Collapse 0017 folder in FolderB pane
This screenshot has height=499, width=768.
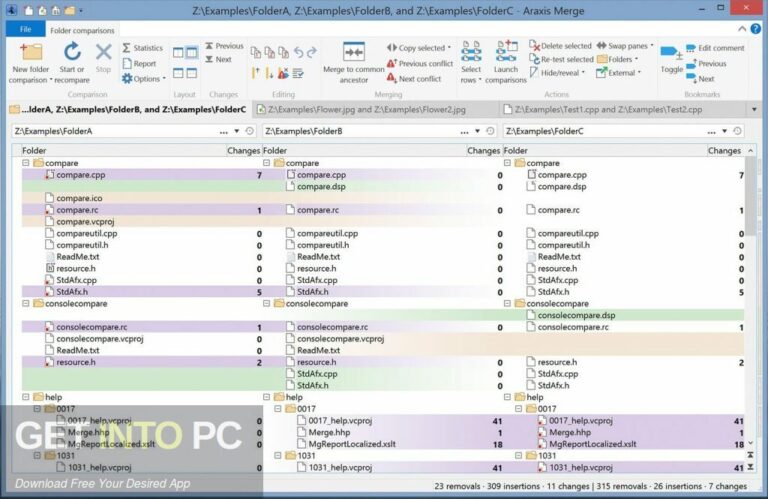(278, 409)
